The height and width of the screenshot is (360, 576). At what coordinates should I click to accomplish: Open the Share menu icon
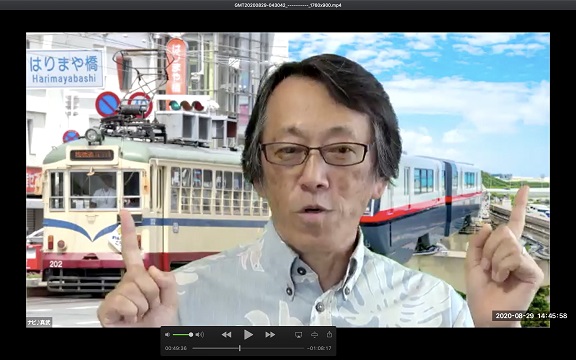[x=329, y=335]
